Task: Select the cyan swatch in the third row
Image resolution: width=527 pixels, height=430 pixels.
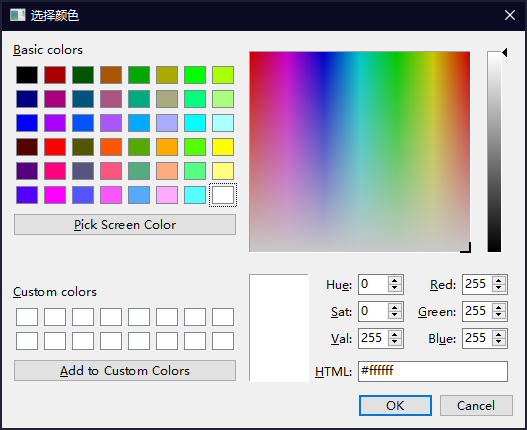Action: click(195, 123)
